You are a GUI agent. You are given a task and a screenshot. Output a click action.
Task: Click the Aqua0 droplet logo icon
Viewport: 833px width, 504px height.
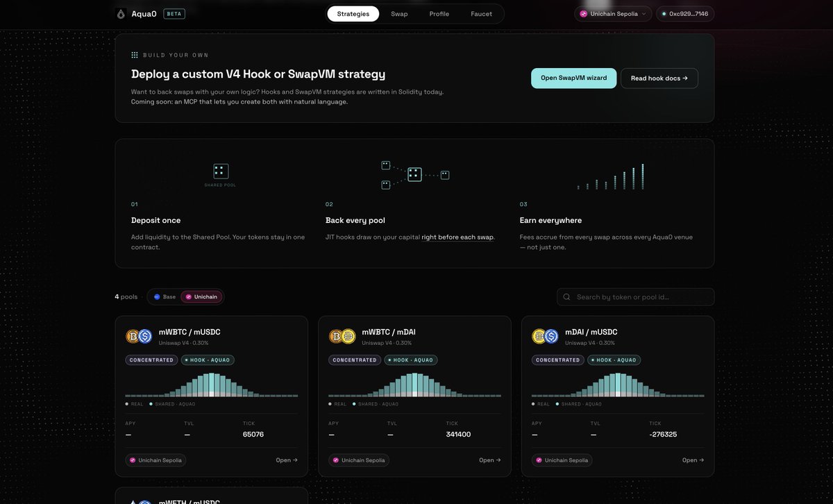point(121,14)
